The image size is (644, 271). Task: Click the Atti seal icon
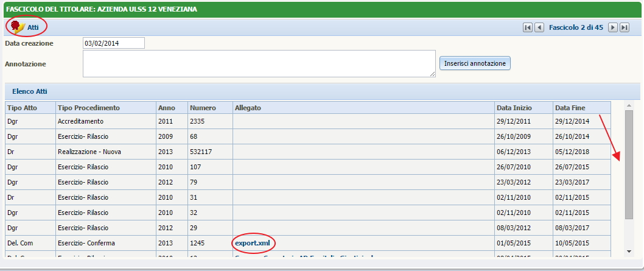coord(17,27)
